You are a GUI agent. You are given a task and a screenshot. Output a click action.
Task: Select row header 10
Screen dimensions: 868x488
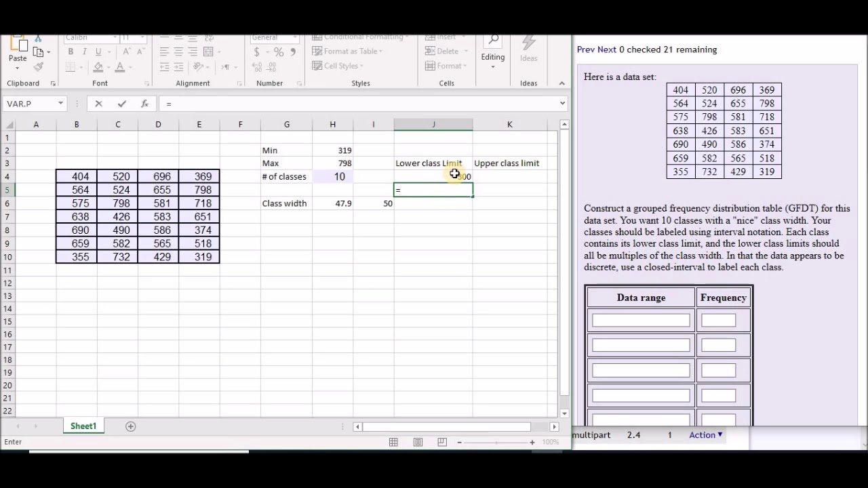7,257
